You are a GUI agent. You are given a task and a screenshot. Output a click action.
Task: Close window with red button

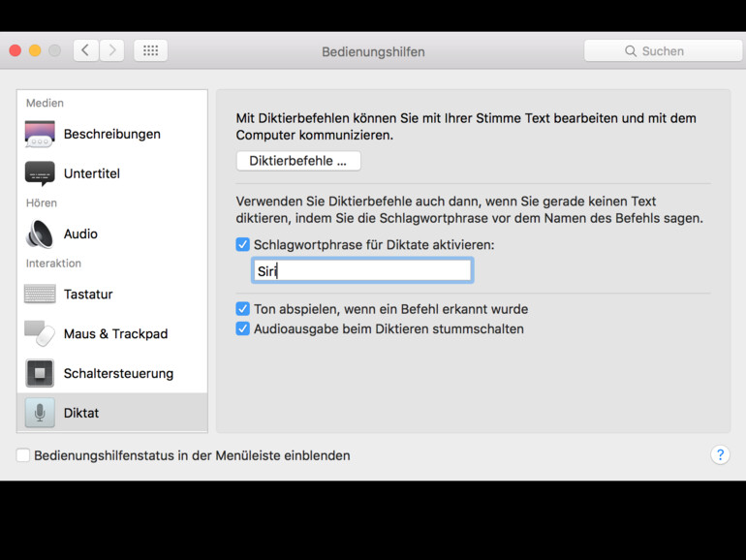(16, 50)
